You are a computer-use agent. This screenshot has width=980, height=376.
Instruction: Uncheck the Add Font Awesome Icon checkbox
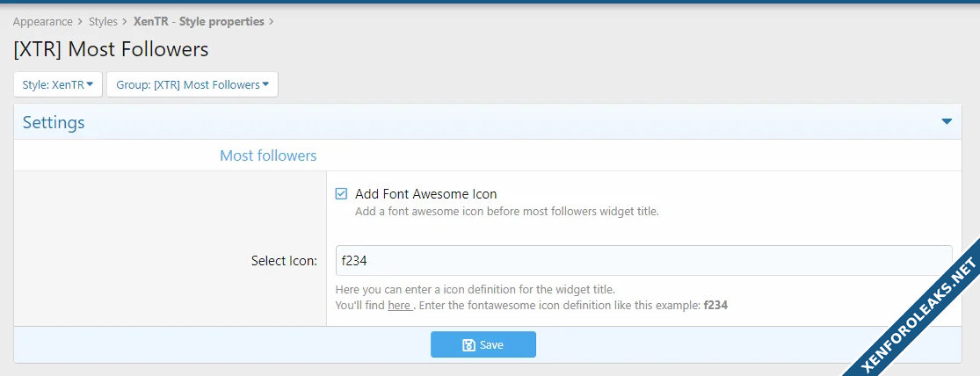pos(341,194)
